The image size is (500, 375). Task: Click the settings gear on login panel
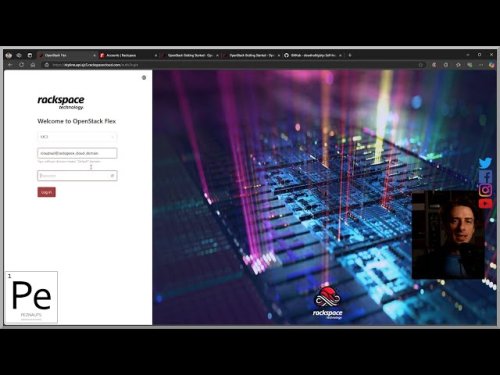(144, 78)
